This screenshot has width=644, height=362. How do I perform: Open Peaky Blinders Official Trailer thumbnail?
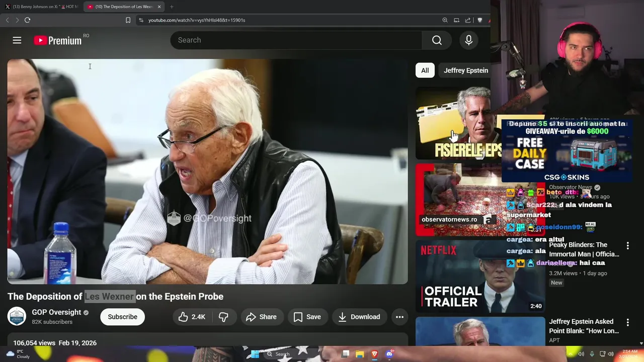pyautogui.click(x=480, y=276)
